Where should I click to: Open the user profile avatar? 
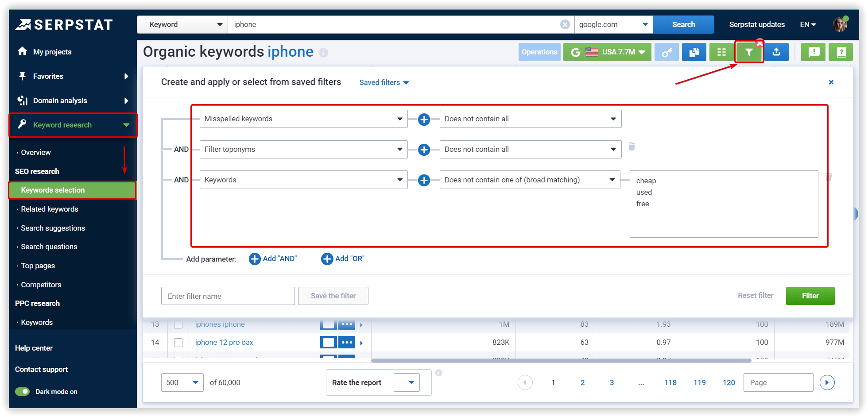point(840,24)
